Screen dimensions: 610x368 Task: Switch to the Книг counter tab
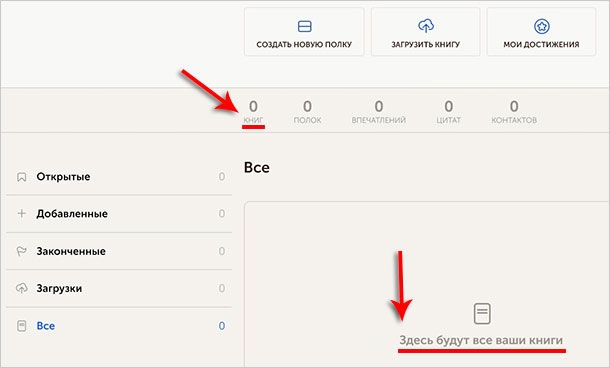click(x=253, y=111)
